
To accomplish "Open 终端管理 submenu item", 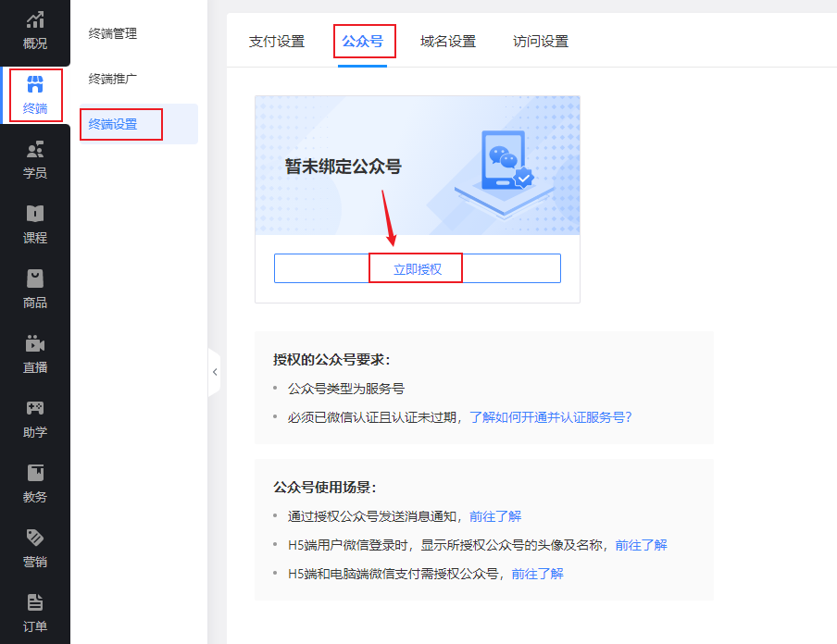I will coord(113,33).
